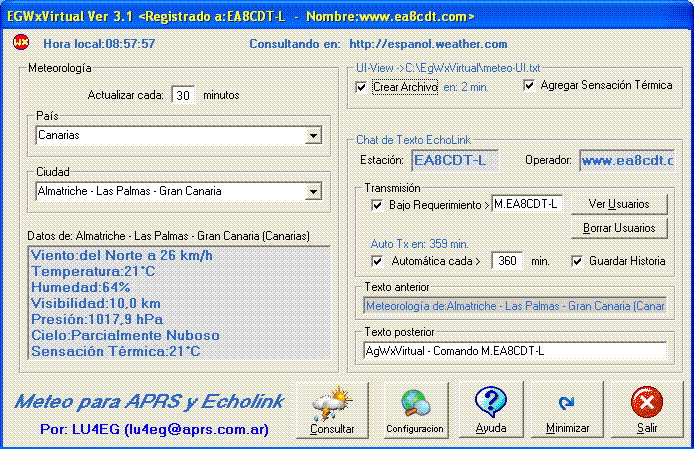Click the 'Hora local:08:57:57' text
Viewport: 694px width, 449px height.
tap(99, 44)
